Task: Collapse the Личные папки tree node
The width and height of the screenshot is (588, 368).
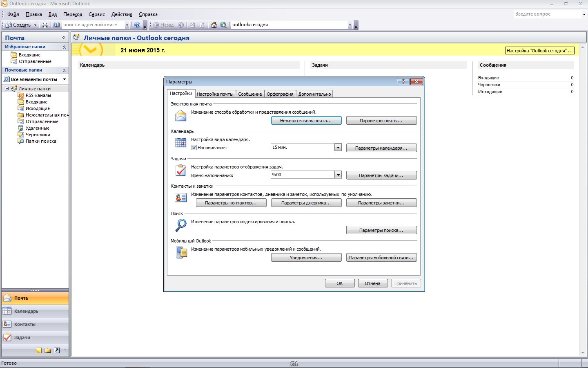Action: point(7,89)
